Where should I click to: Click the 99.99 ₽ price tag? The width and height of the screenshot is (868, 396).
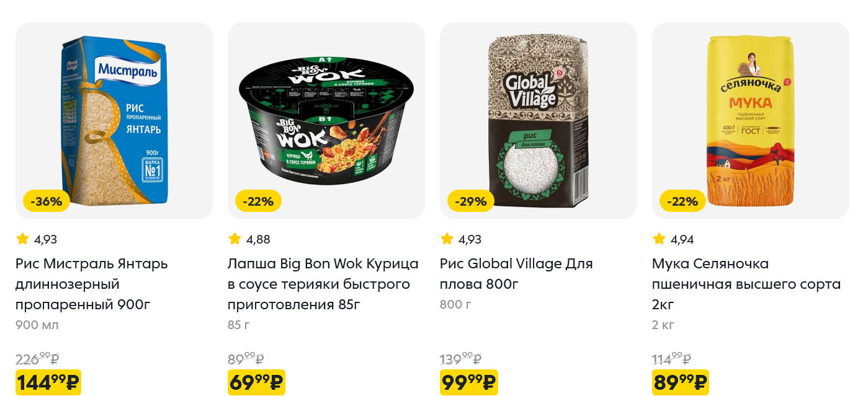coord(468,382)
